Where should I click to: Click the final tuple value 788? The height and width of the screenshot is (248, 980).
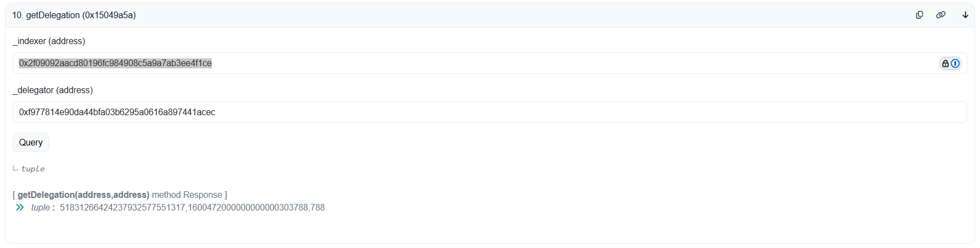coord(317,208)
